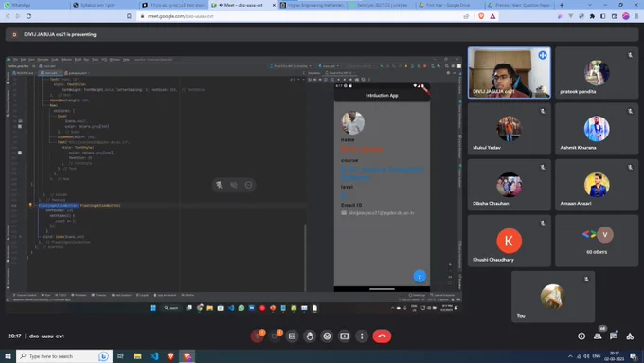644x363 pixels.
Task: Open Brave Shields lion icon
Action: [x=481, y=16]
